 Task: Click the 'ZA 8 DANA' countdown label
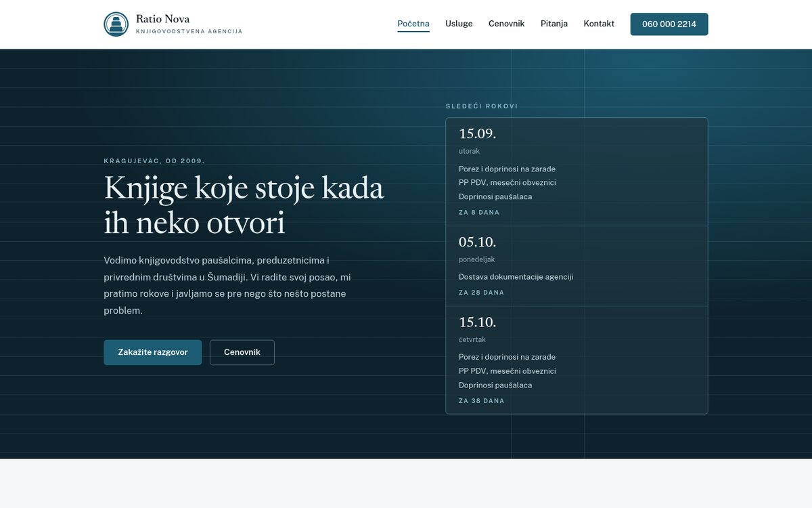[479, 212]
